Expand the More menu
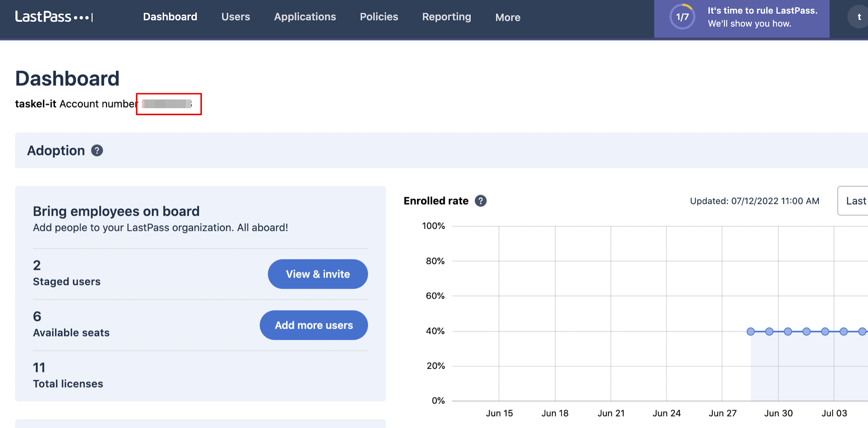Viewport: 868px width, 428px height. point(507,17)
